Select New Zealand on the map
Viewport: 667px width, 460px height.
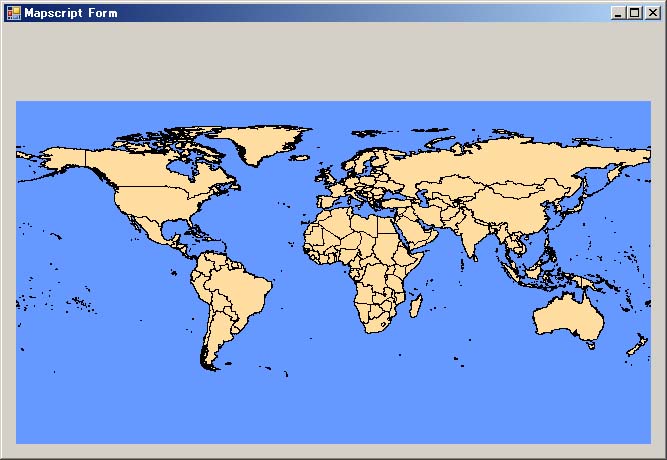(635, 347)
